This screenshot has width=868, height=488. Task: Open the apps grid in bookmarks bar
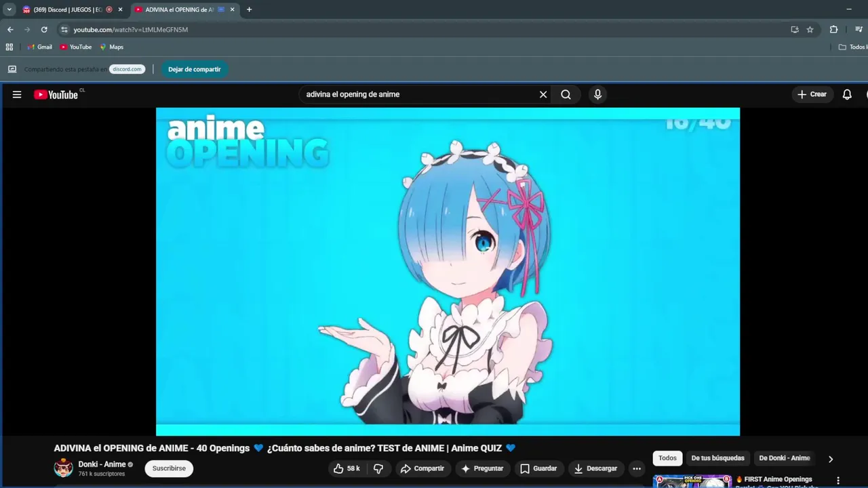9,47
